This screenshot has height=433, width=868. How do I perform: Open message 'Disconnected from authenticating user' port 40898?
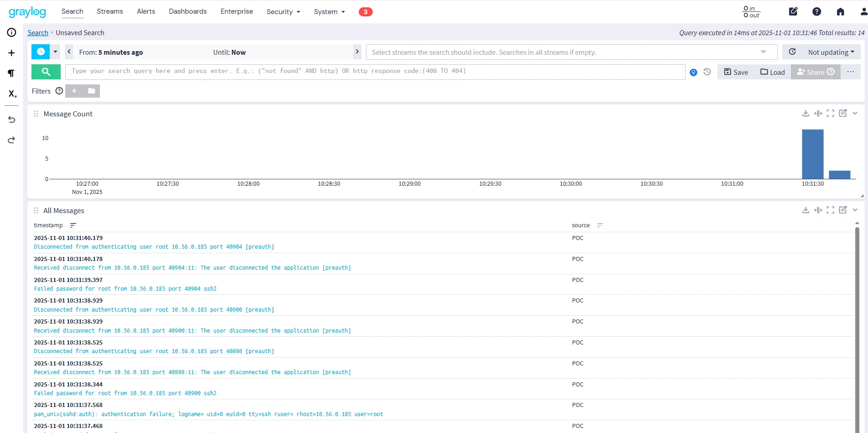point(154,351)
